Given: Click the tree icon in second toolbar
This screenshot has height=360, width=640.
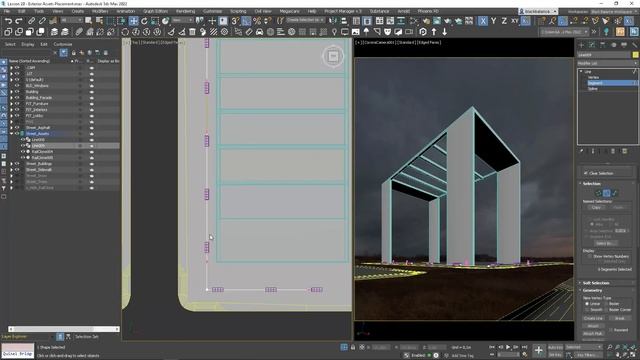Looking at the screenshot, I should (x=366, y=32).
